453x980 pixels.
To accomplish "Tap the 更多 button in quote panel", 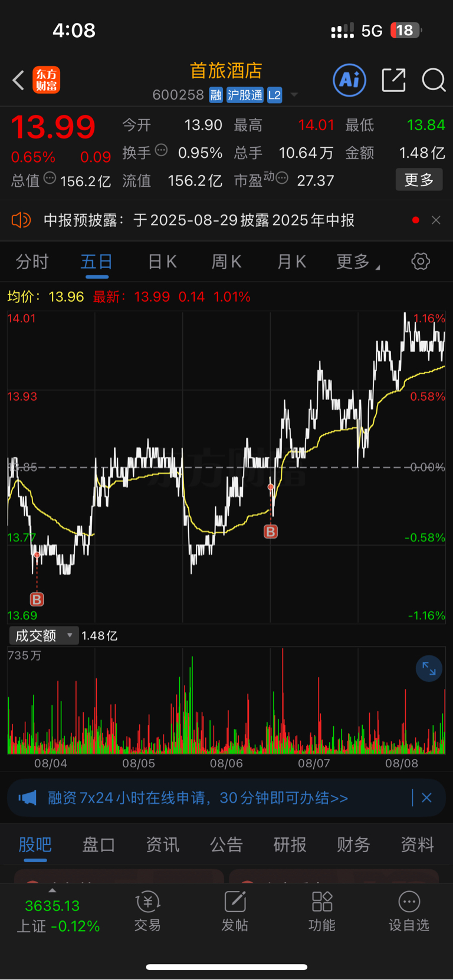I will tap(419, 180).
